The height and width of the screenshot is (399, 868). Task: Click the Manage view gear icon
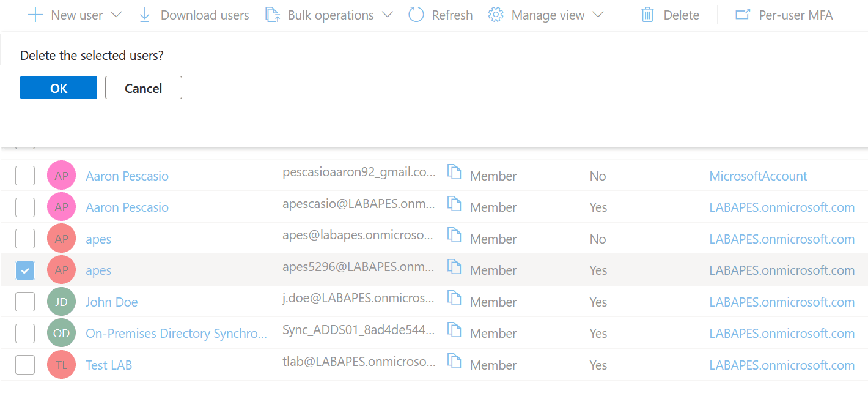point(496,15)
